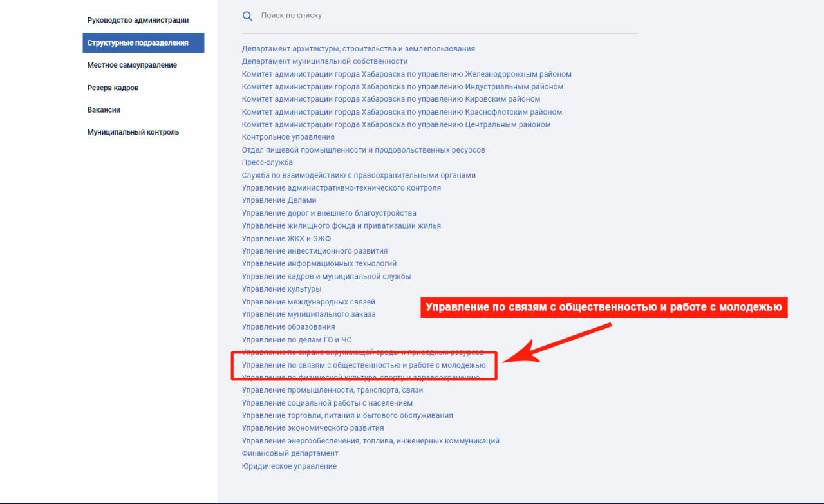Open 'Пресс-служба' link
The height and width of the screenshot is (504, 824).
point(267,162)
